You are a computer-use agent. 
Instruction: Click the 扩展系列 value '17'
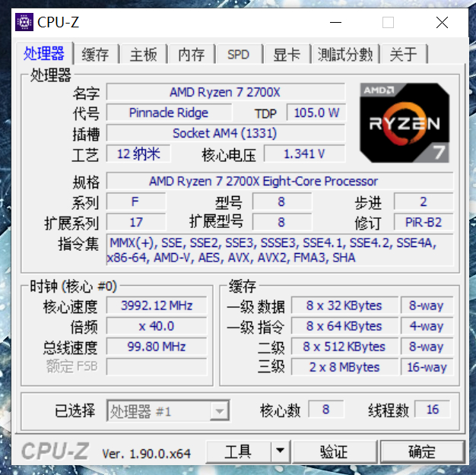(136, 222)
